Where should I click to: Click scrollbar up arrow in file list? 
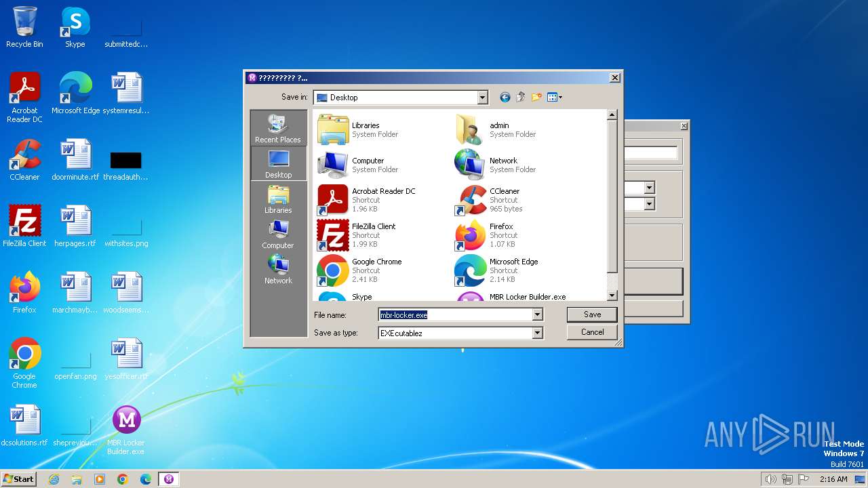pyautogui.click(x=612, y=115)
